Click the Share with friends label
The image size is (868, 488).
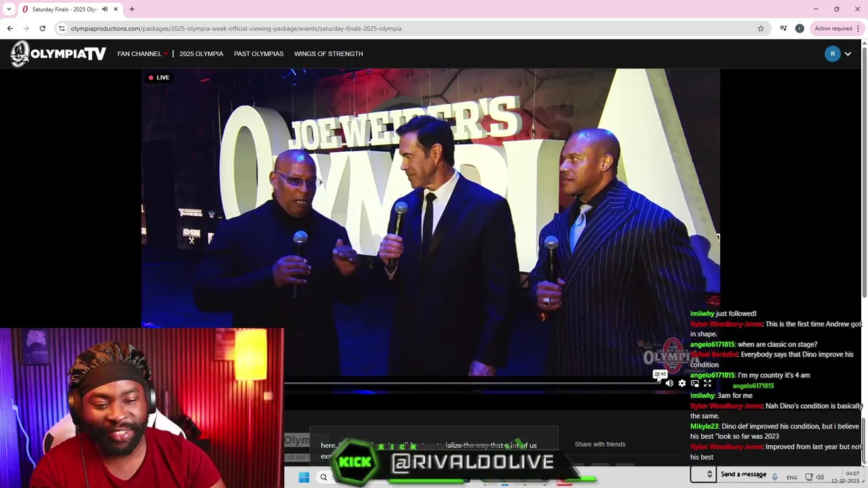pyautogui.click(x=599, y=444)
